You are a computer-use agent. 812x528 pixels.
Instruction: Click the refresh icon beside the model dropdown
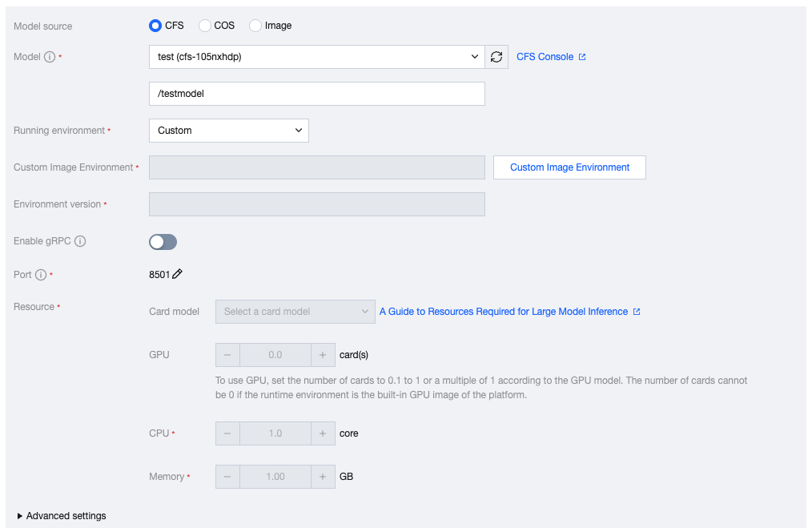(x=496, y=57)
